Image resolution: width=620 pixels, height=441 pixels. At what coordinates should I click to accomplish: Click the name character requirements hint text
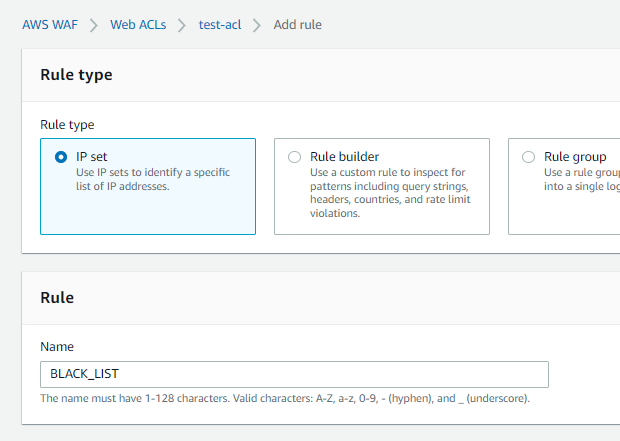point(284,398)
